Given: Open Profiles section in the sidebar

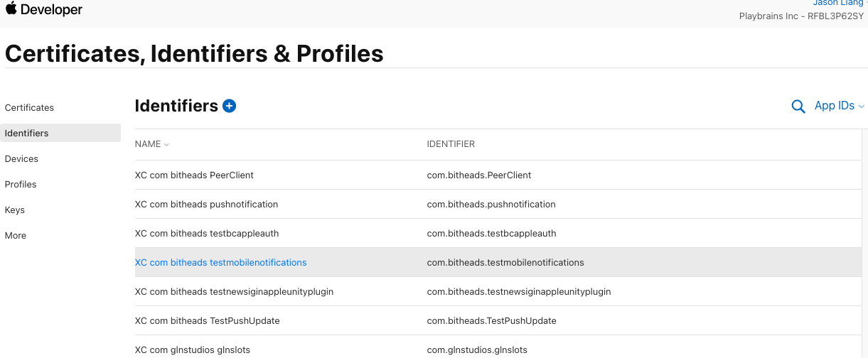Looking at the screenshot, I should point(21,185).
